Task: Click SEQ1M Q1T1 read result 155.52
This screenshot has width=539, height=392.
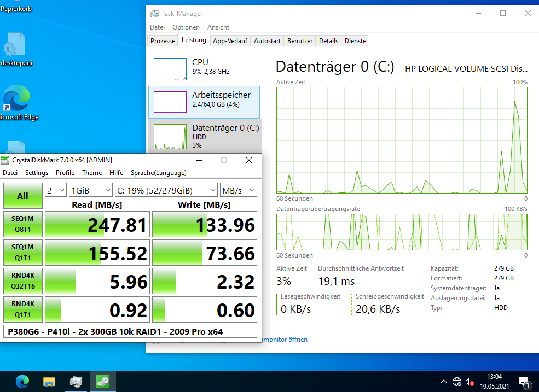Action: pos(97,253)
